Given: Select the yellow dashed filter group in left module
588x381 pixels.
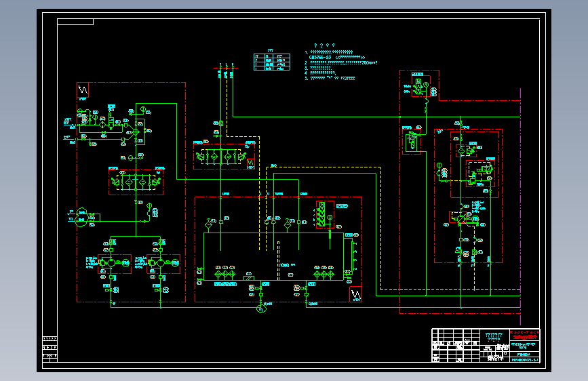Looking at the screenshot, I should coord(136,182).
